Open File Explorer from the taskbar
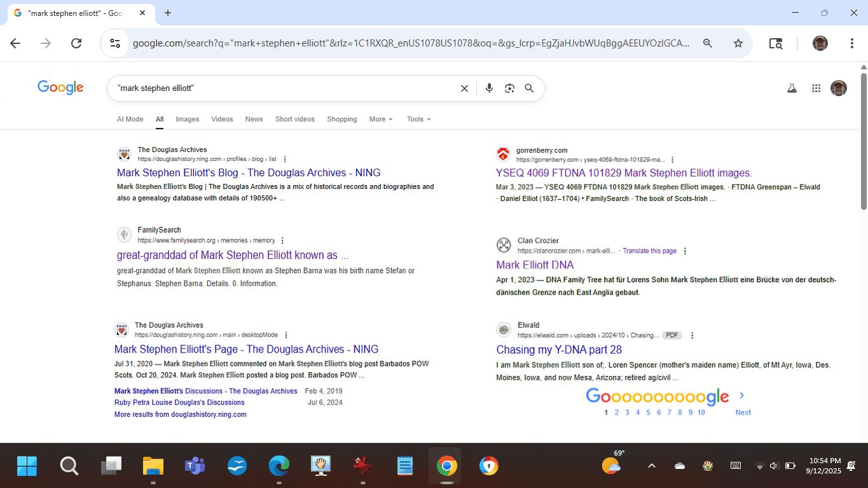Viewport: 868px width, 488px height. (153, 466)
